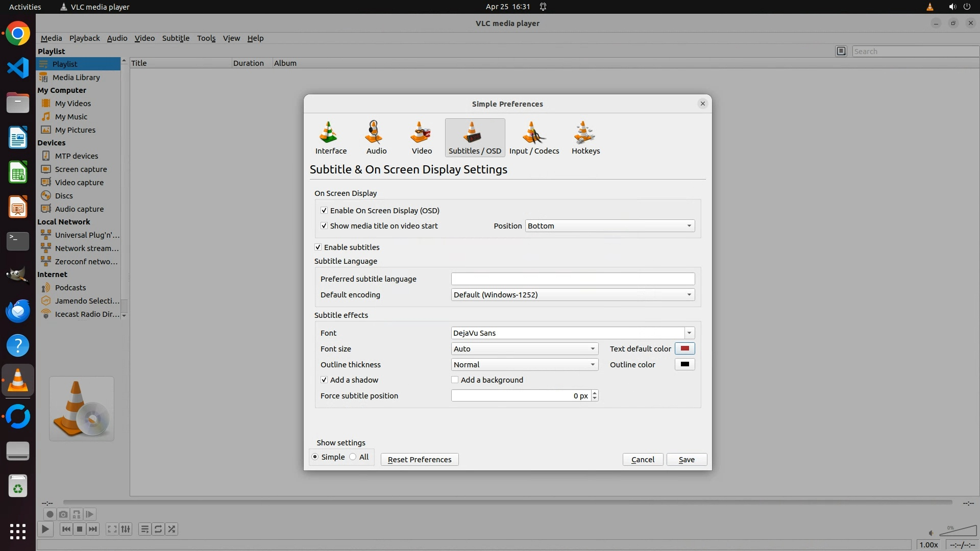
Task: Open the Interface preferences category
Action: [x=331, y=137]
